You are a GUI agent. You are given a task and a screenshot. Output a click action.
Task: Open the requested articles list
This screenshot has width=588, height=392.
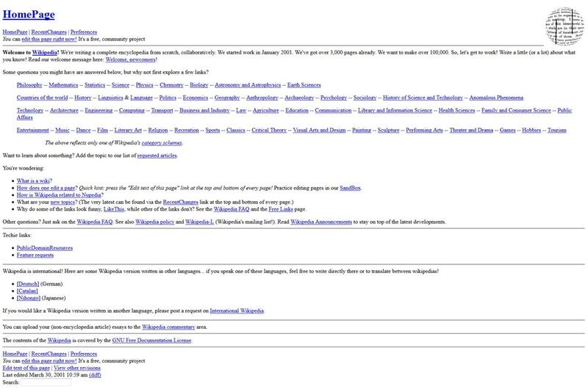pyautogui.click(x=157, y=156)
